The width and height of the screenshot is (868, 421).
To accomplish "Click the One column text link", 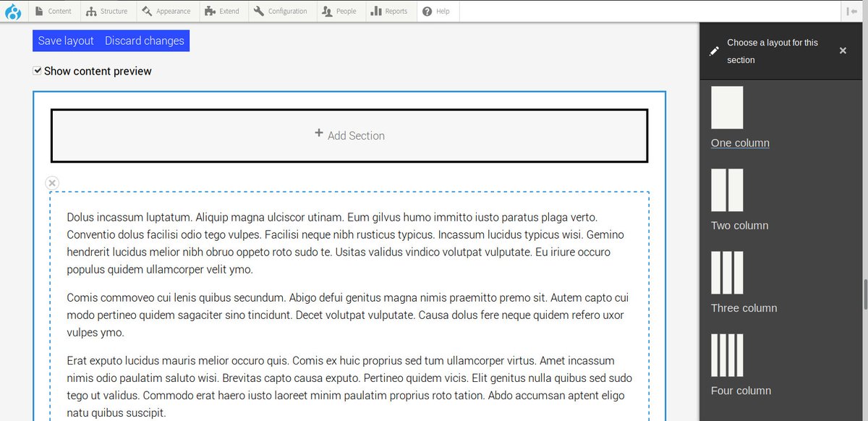I will pos(740,143).
